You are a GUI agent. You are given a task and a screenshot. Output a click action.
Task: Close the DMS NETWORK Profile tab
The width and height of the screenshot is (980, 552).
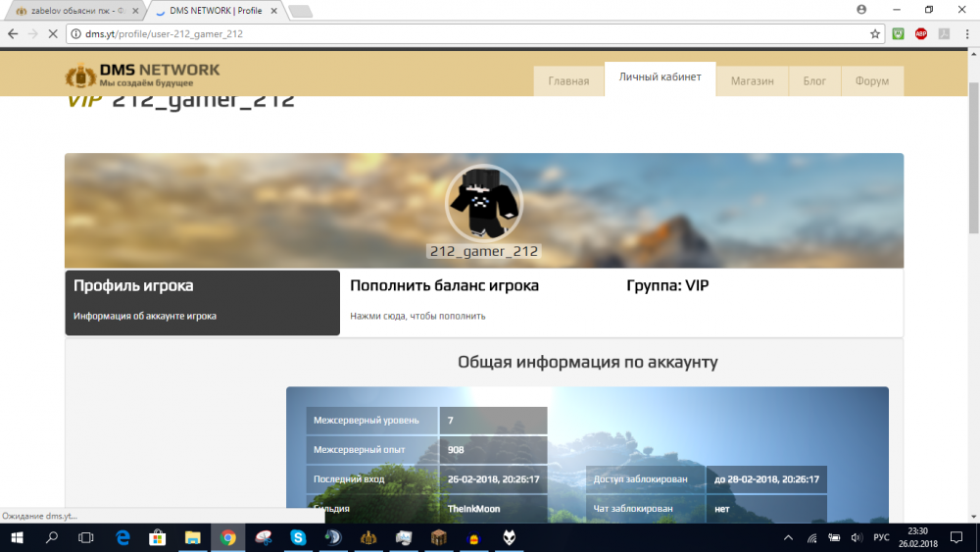[x=273, y=11]
